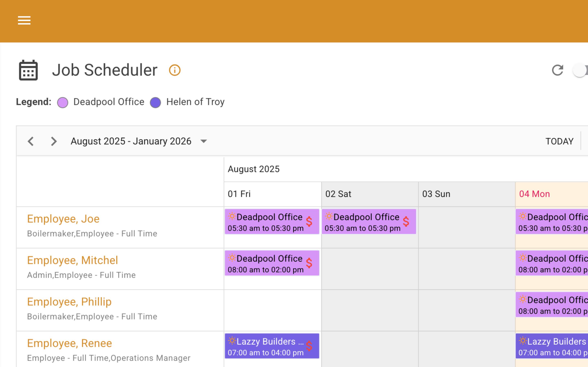Click the refresh schedule icon
The height and width of the screenshot is (367, 588).
tap(557, 70)
